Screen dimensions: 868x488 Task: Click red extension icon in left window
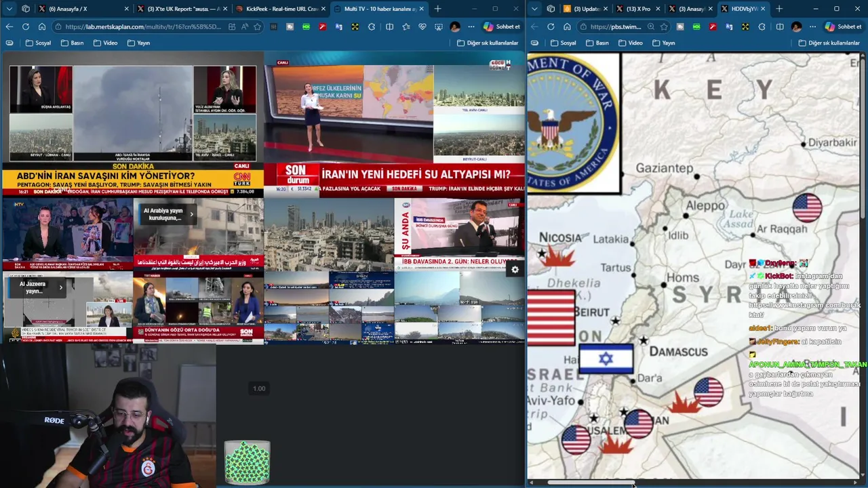(x=323, y=26)
